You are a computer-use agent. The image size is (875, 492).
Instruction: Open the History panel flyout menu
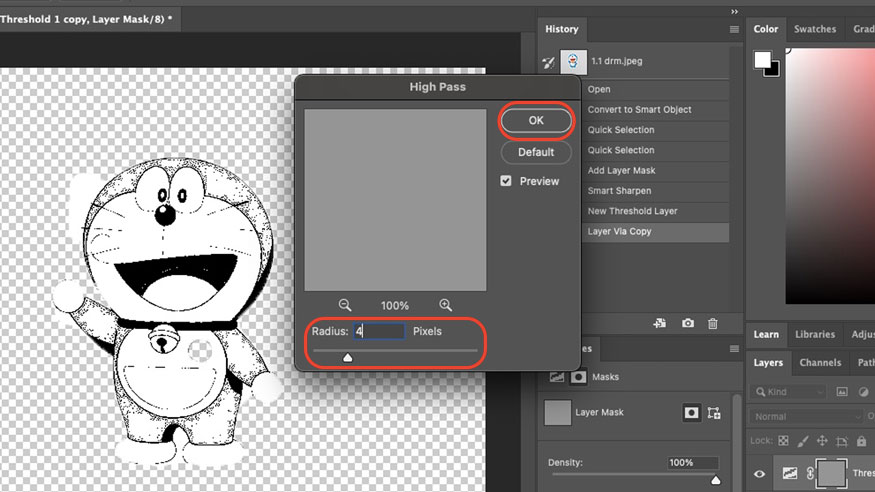pos(734,30)
